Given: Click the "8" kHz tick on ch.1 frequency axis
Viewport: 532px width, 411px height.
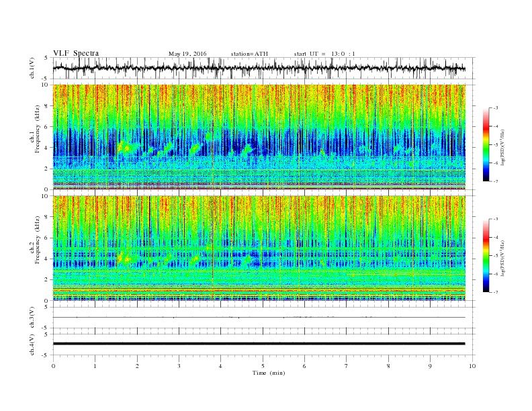Looking at the screenshot, I should (x=47, y=106).
